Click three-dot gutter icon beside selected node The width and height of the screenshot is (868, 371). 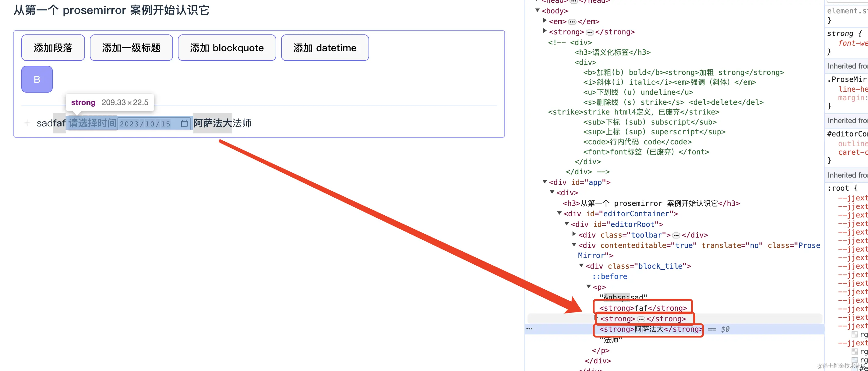[529, 329]
